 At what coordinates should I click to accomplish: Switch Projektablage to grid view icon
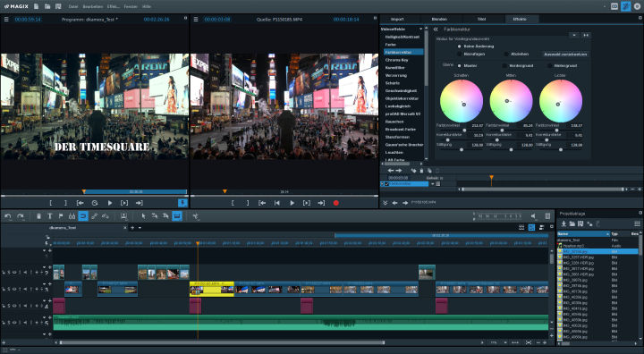point(637,223)
